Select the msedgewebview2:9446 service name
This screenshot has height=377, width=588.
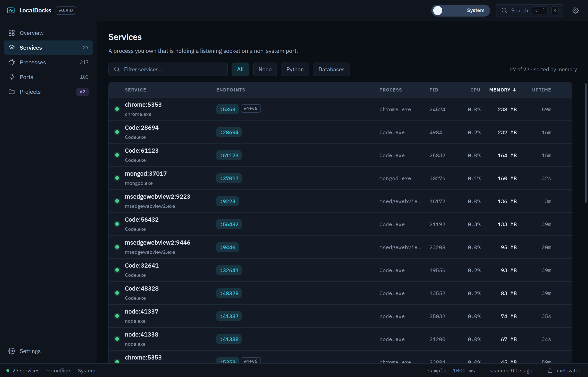158,242
